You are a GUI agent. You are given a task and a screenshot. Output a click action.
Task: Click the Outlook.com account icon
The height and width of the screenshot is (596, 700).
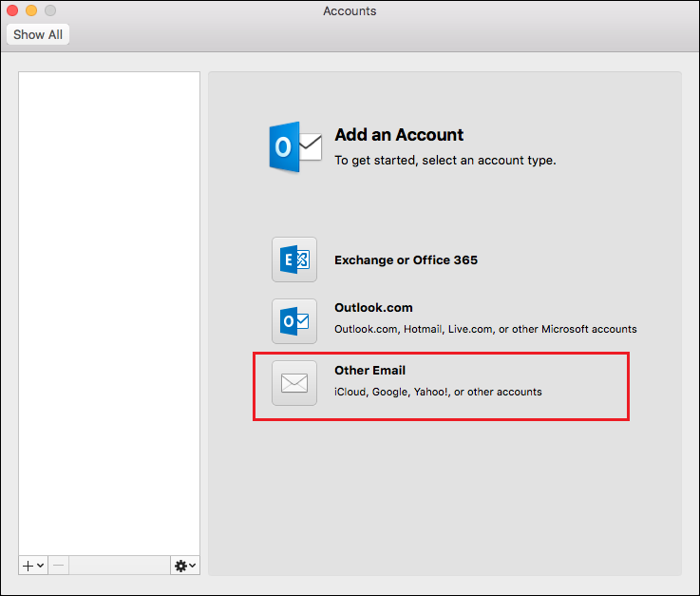click(294, 321)
